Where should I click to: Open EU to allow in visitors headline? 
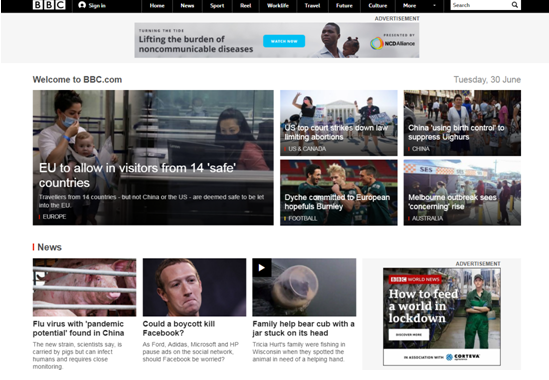(137, 175)
